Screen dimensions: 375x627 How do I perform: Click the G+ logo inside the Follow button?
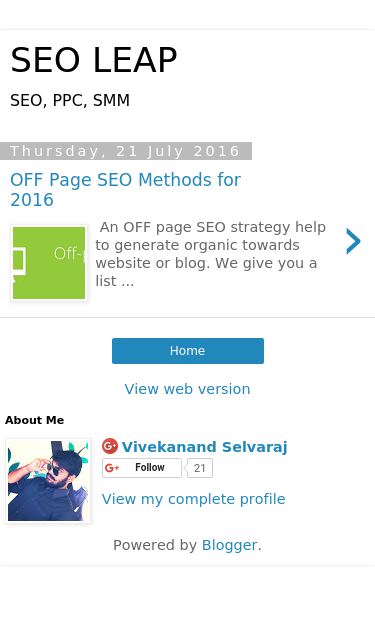click(112, 468)
